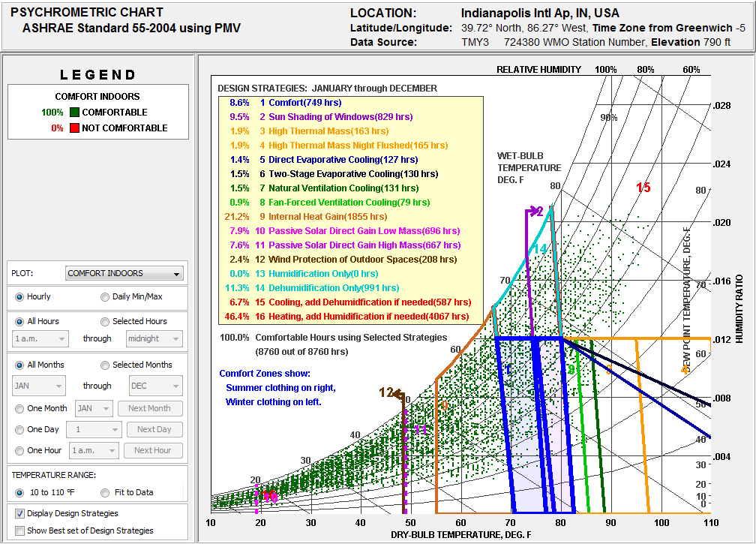Open the One Hour 1 a.m. dropdown
The height and width of the screenshot is (544, 756).
click(94, 450)
